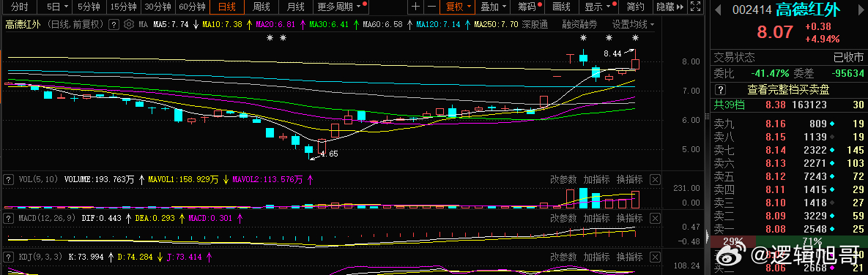Click the 卖九 8.16 order row
This screenshot has height=275, width=868.
pyautogui.click(x=789, y=123)
